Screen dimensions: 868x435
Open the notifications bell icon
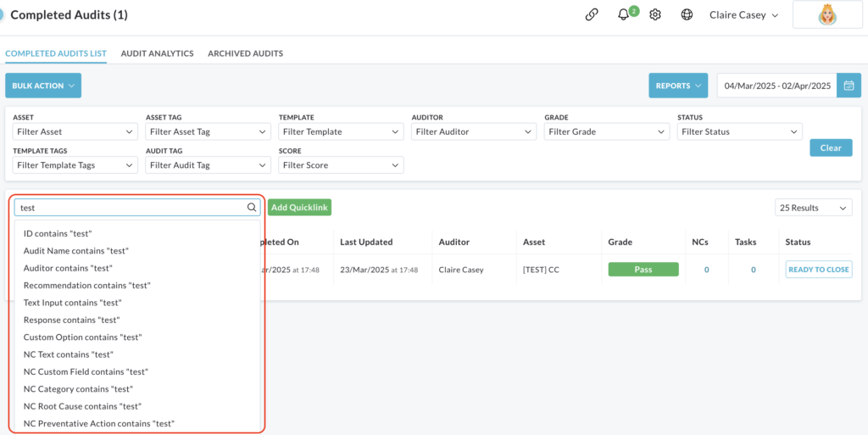point(625,15)
